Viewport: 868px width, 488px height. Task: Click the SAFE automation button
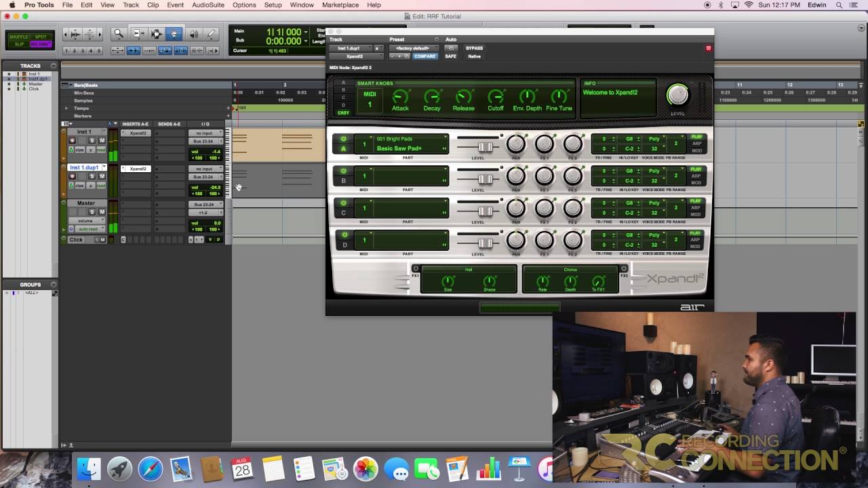(450, 56)
